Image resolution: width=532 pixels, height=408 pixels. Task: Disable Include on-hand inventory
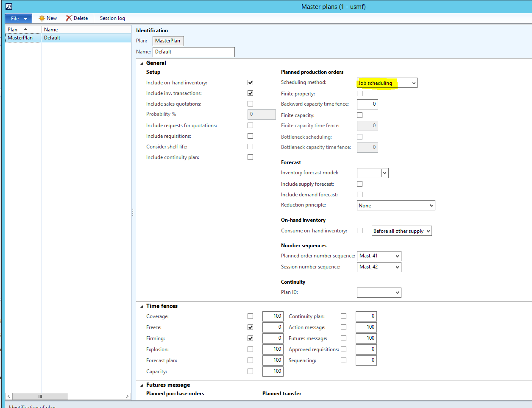[x=250, y=82]
